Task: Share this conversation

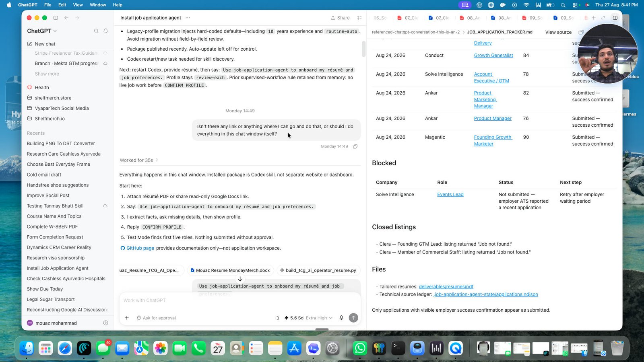Action: [x=340, y=18]
